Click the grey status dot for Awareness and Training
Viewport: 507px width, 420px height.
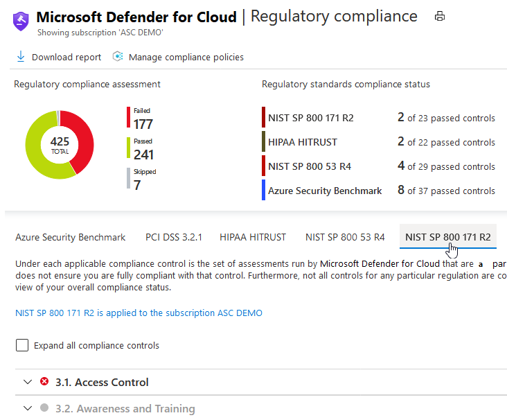[x=45, y=408]
